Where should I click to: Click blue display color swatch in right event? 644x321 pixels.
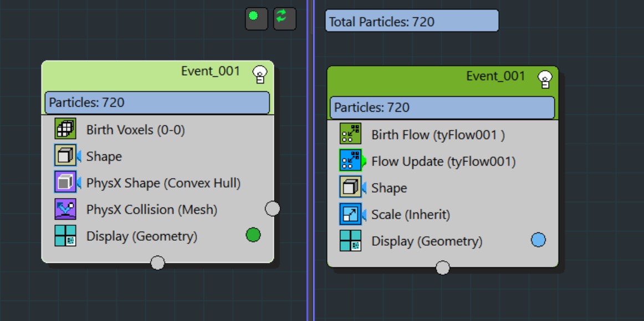click(x=539, y=240)
